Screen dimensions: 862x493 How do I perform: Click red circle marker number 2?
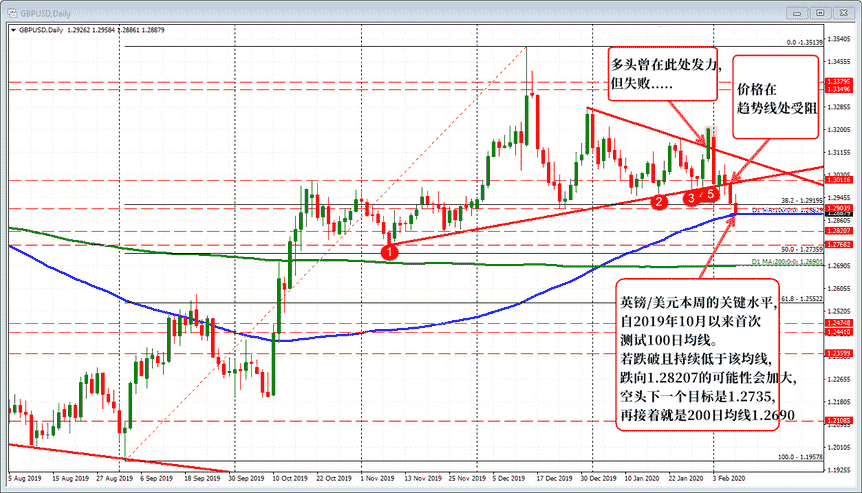pos(659,202)
